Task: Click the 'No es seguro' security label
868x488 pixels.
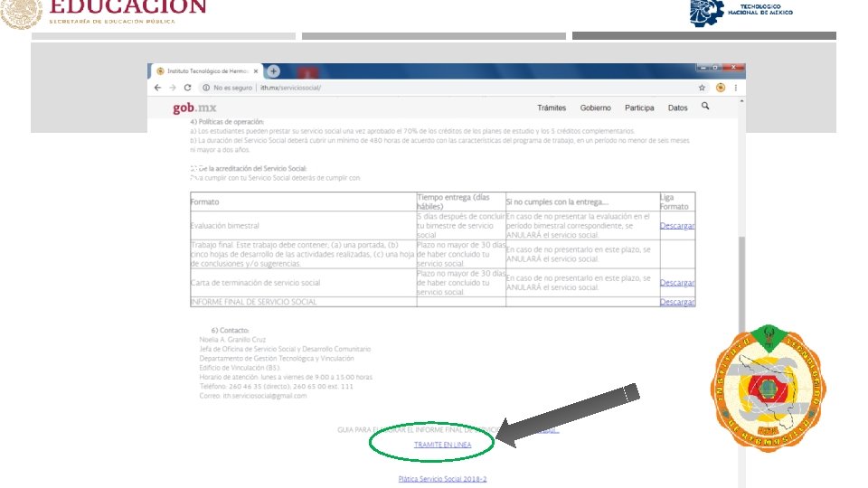Action: point(232,88)
